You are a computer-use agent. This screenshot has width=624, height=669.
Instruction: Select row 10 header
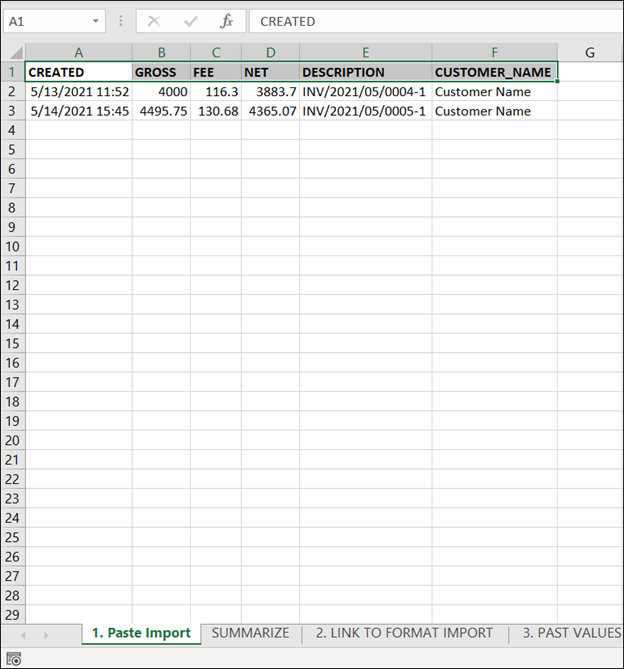pos(12,247)
